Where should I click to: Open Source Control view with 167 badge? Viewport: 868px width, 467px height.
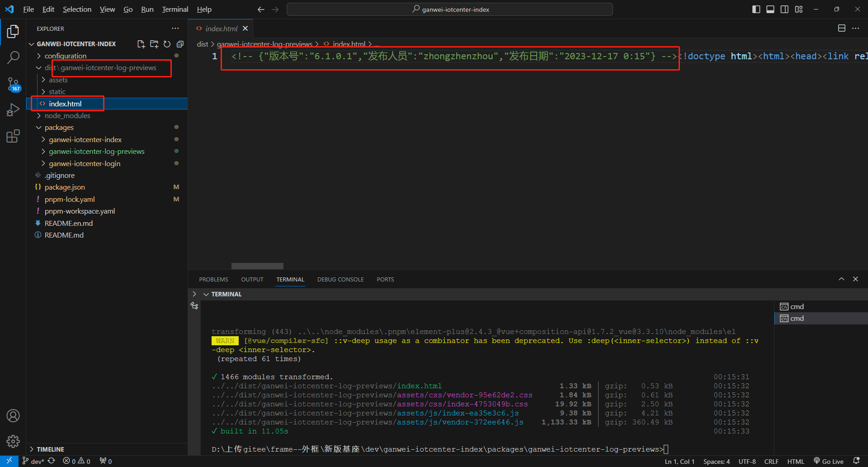point(13,84)
